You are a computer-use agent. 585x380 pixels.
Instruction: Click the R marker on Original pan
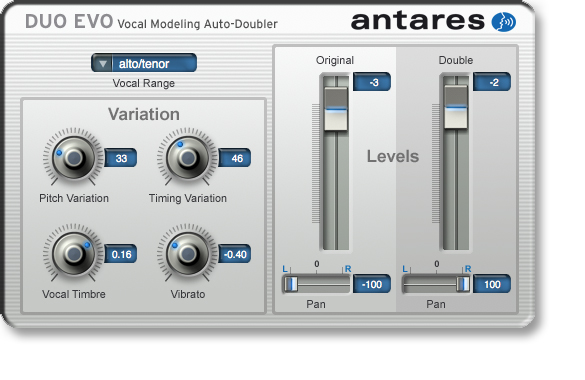coord(348,269)
